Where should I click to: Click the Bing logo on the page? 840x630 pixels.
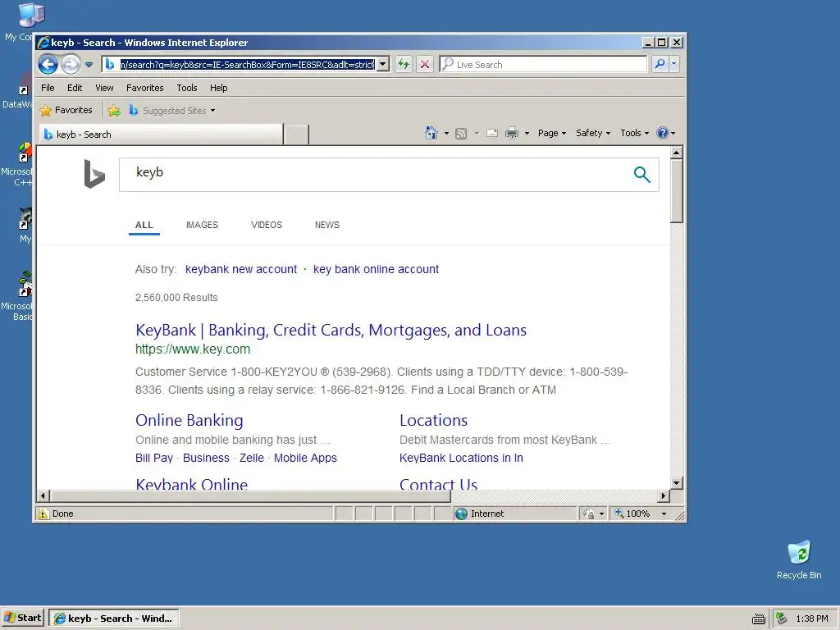pyautogui.click(x=94, y=174)
